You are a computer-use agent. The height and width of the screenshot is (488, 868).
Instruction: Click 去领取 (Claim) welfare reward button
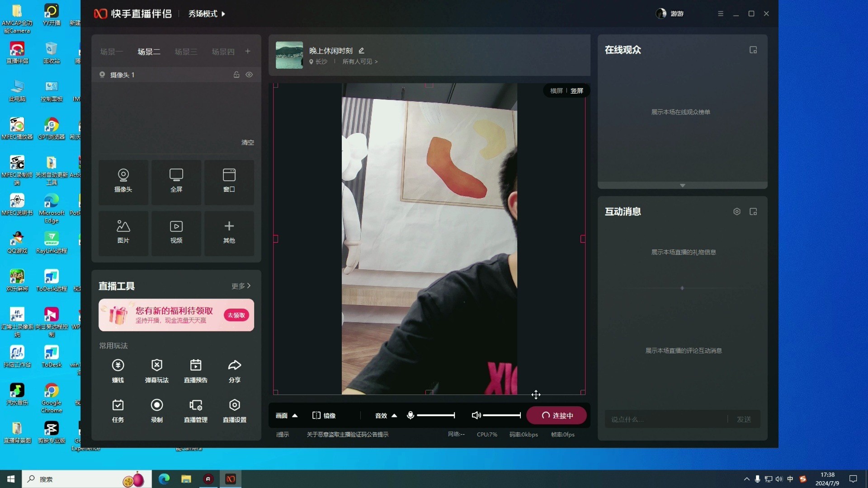click(237, 315)
